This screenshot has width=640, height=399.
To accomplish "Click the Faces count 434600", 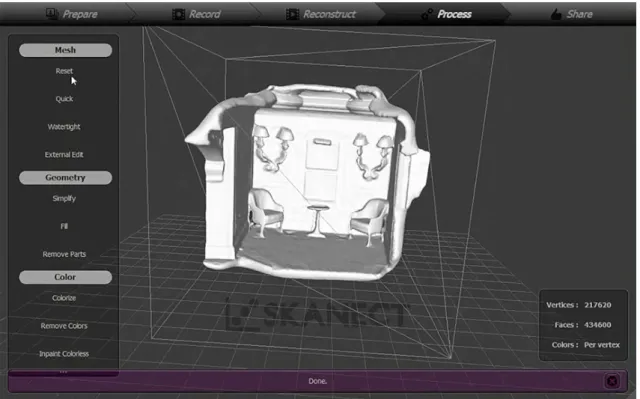I will 598,325.
